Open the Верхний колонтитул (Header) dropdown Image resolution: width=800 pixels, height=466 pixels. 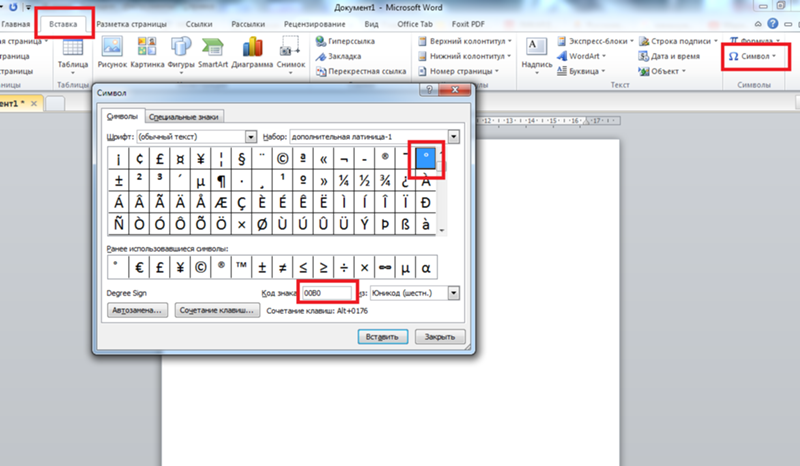(465, 41)
